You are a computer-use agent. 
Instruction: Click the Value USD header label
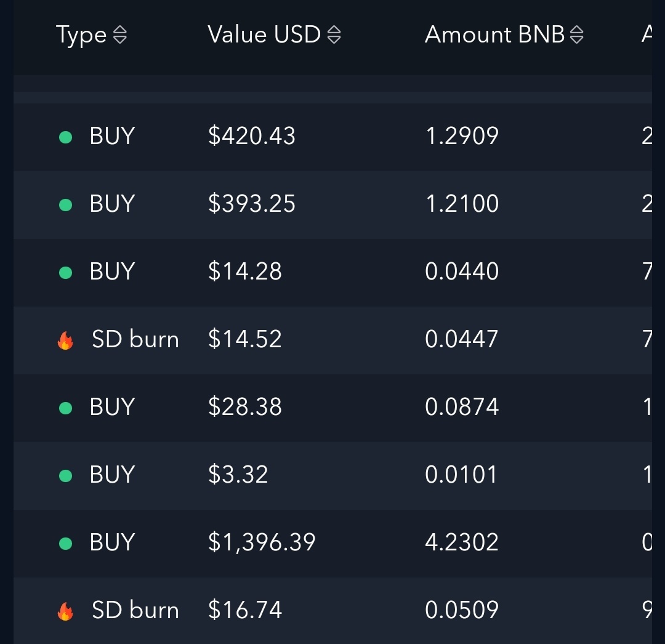264,34
